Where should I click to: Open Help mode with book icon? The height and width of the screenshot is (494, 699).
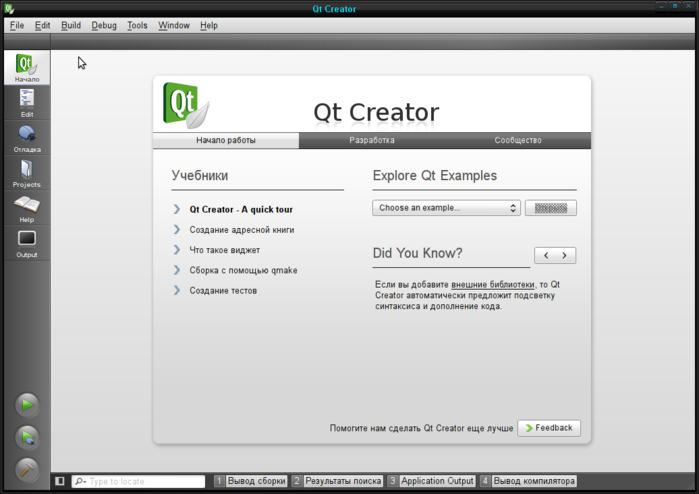point(27,208)
